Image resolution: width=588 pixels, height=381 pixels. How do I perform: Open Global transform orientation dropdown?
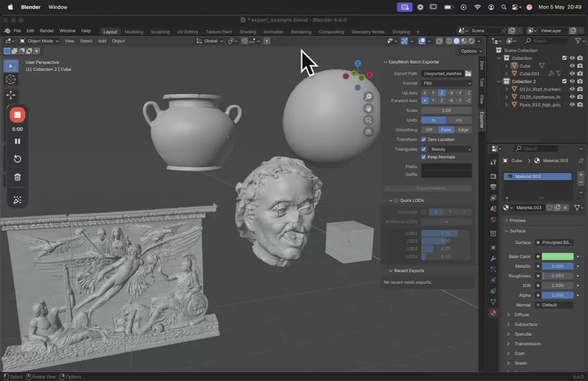210,41
